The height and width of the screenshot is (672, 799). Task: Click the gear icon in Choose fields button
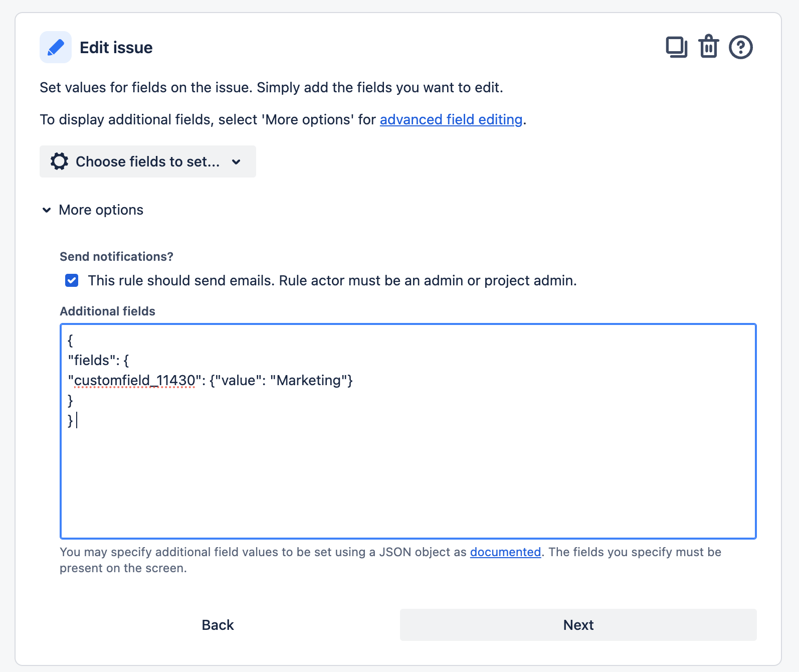(59, 161)
